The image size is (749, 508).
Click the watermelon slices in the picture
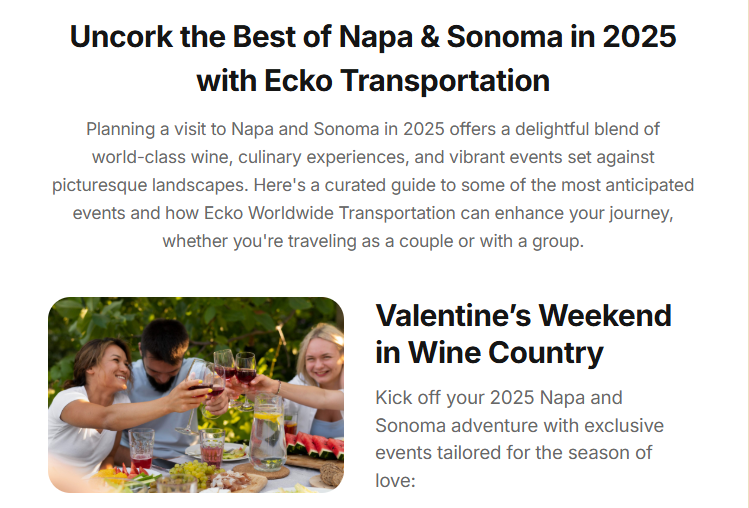315,445
